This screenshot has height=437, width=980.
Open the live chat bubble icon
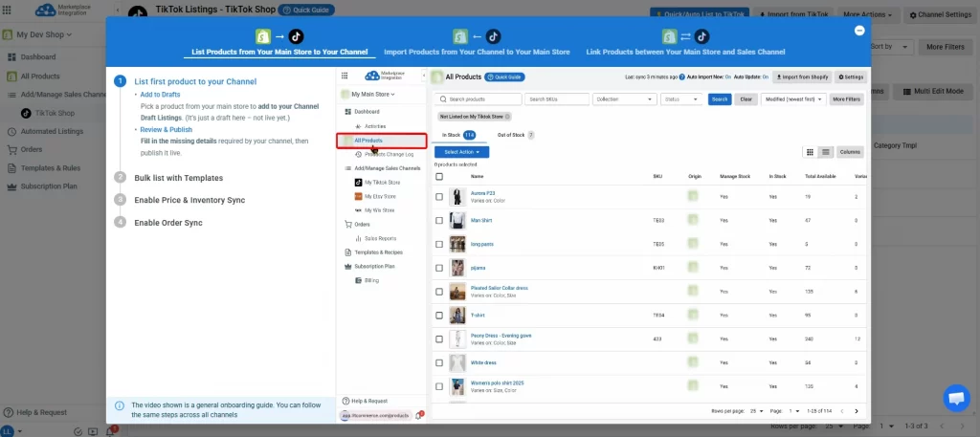pyautogui.click(x=956, y=398)
